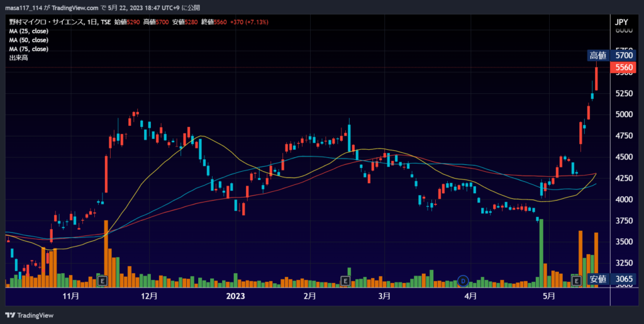Click the 3065 low price label
The height and width of the screenshot is (324, 644).
623,279
